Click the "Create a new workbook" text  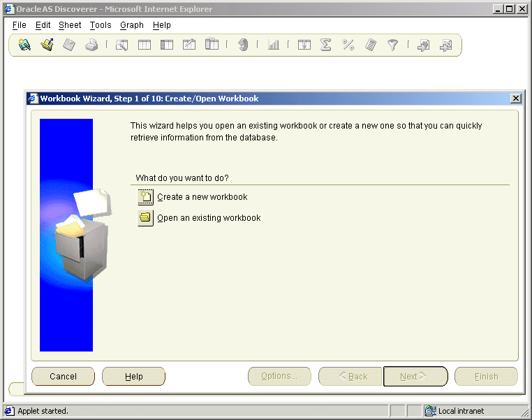coord(202,197)
